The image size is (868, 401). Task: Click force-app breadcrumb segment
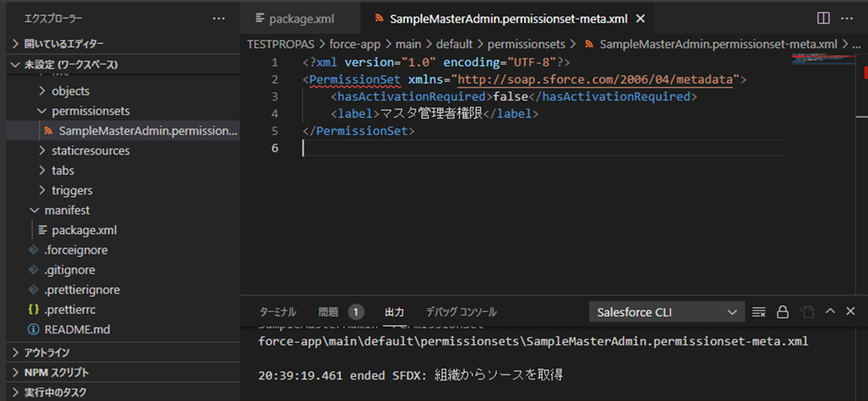(355, 44)
